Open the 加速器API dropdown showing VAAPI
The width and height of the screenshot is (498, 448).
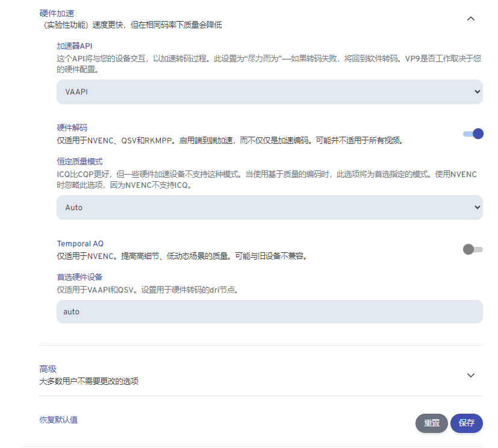pyautogui.click(x=269, y=92)
